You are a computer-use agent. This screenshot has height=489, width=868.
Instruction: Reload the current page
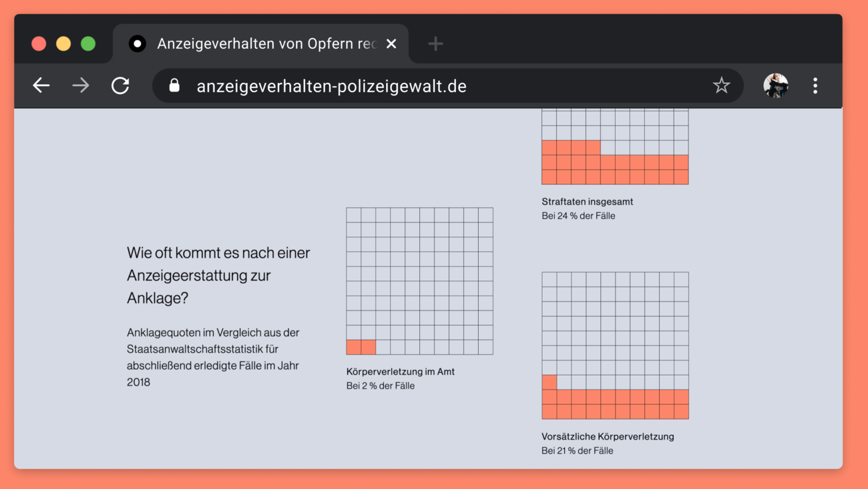pyautogui.click(x=120, y=86)
